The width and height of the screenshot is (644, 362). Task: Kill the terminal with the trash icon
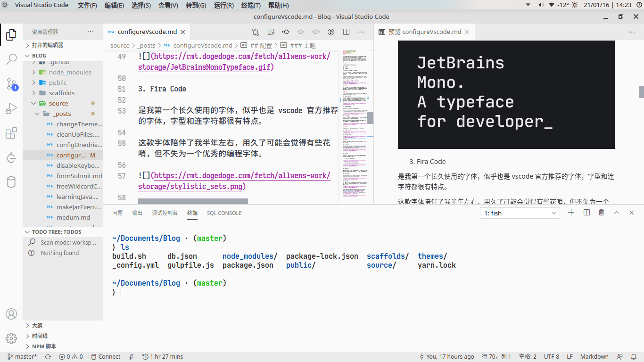click(601, 213)
